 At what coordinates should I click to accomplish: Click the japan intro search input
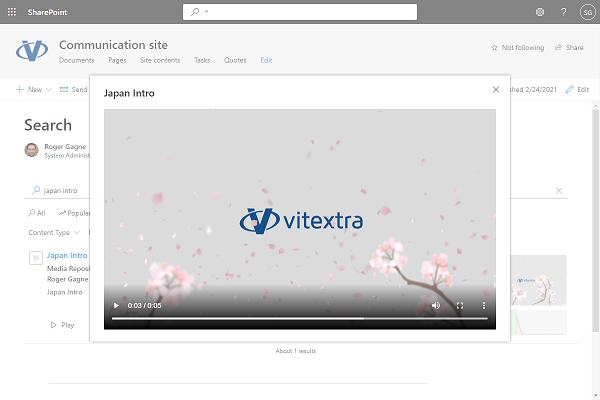point(61,190)
